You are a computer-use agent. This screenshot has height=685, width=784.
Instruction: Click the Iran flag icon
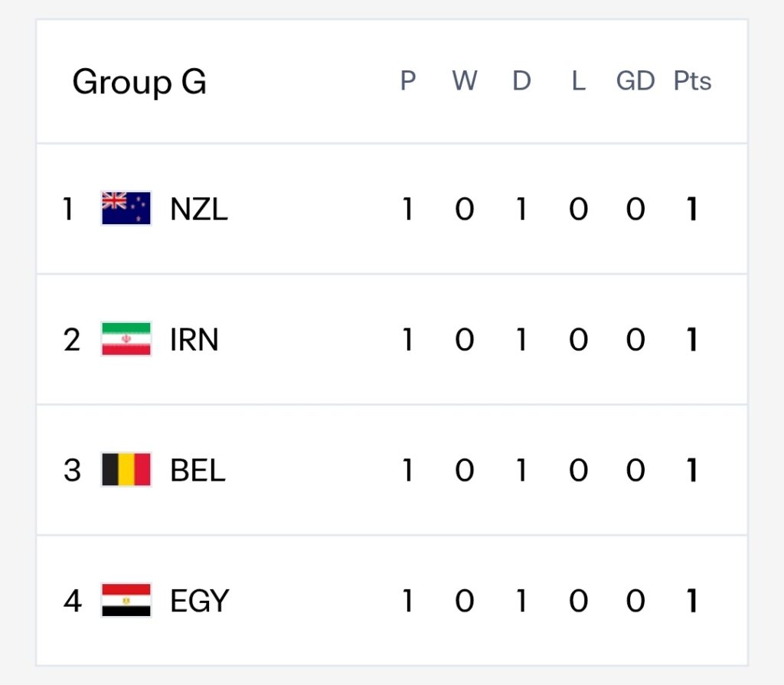pyautogui.click(x=126, y=339)
